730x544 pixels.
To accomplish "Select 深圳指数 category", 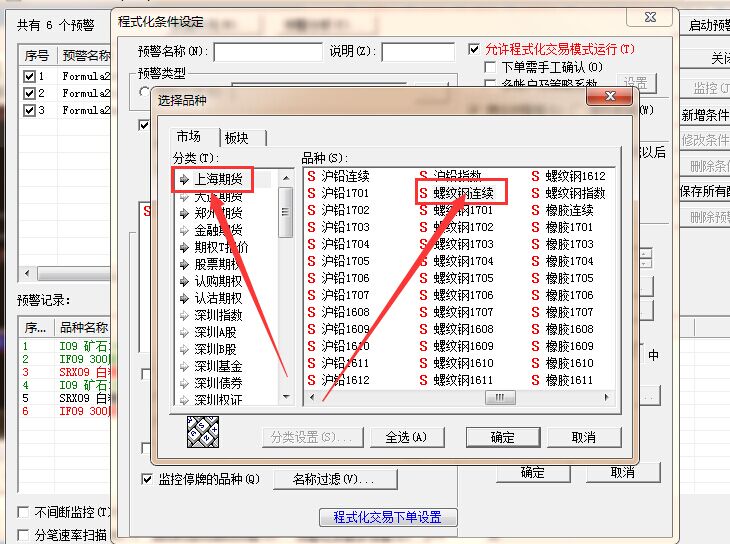I will coord(218,315).
